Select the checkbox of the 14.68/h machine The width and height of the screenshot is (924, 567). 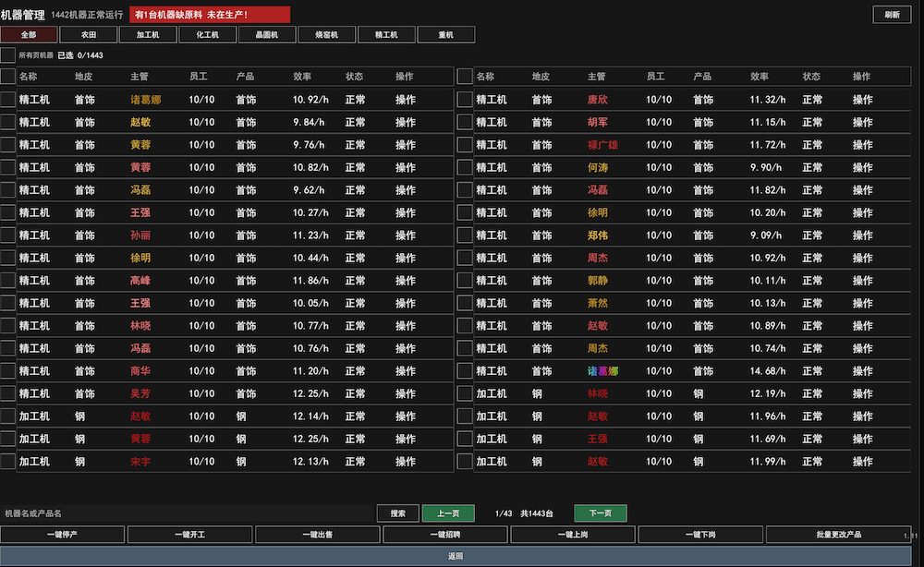[x=465, y=371]
